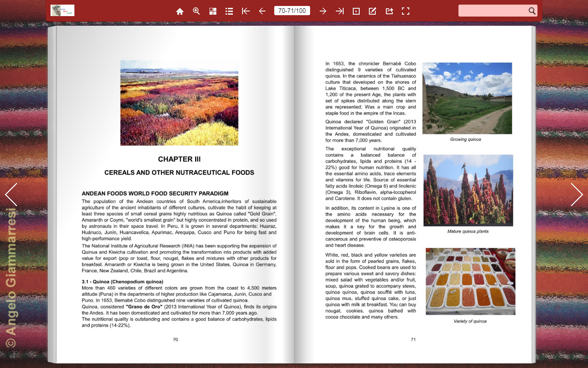Jump to the first page
This screenshot has width=588, height=368.
pyautogui.click(x=246, y=11)
